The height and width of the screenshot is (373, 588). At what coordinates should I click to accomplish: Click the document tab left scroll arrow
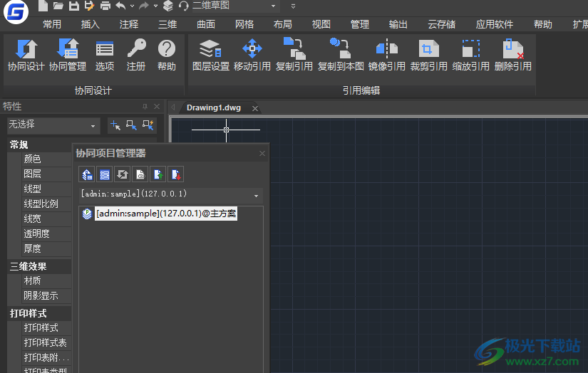(173, 107)
